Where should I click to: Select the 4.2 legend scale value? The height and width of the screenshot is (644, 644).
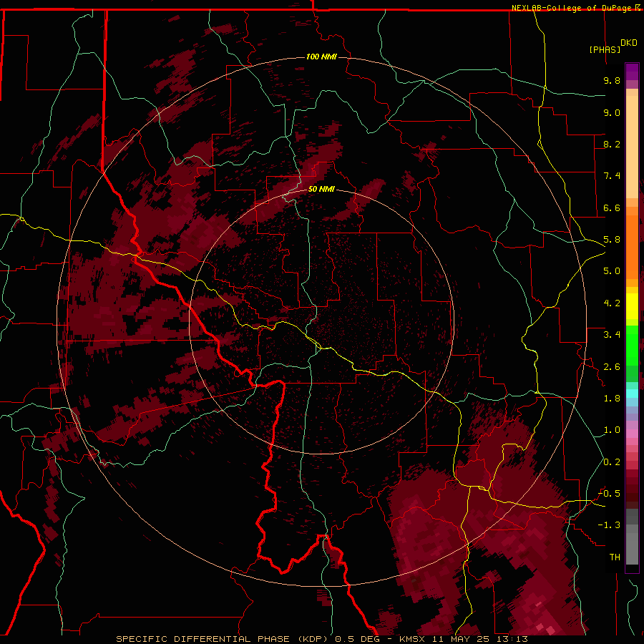[612, 303]
